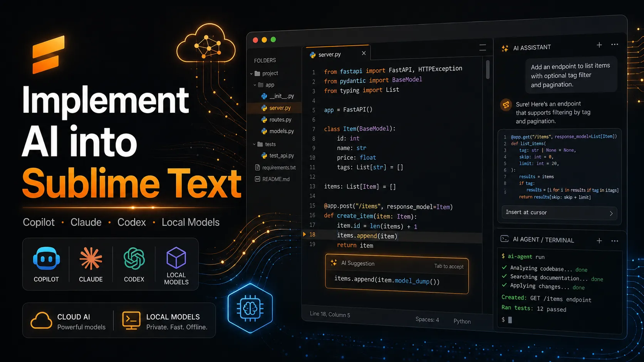Screen dimensions: 644x362
Task: Click the Cloud AI cloud icon
Action: (41, 320)
